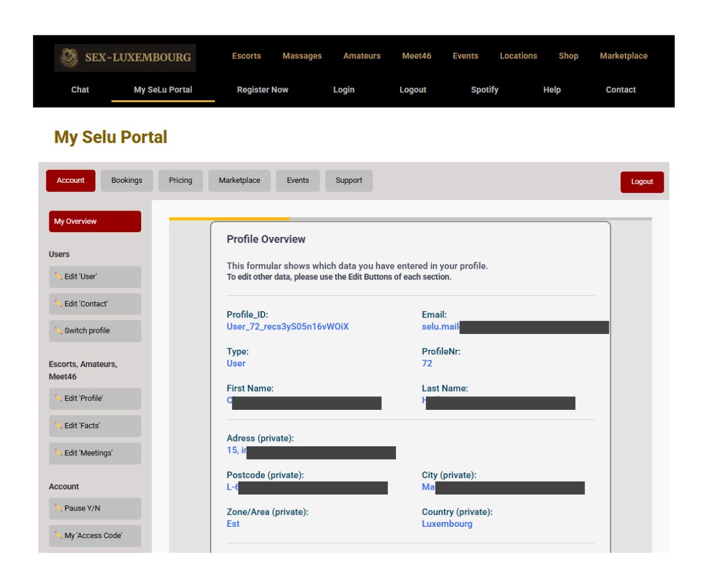Switch to the Bookings tab

click(x=126, y=181)
